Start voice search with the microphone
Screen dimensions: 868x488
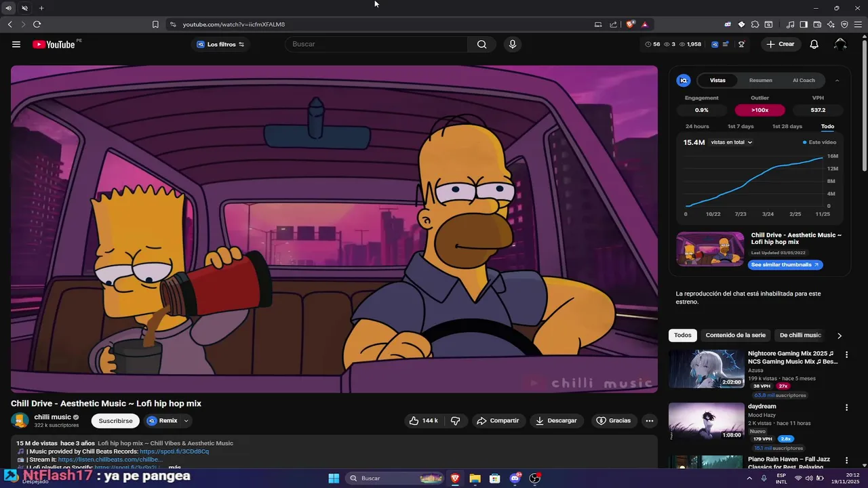(x=512, y=44)
